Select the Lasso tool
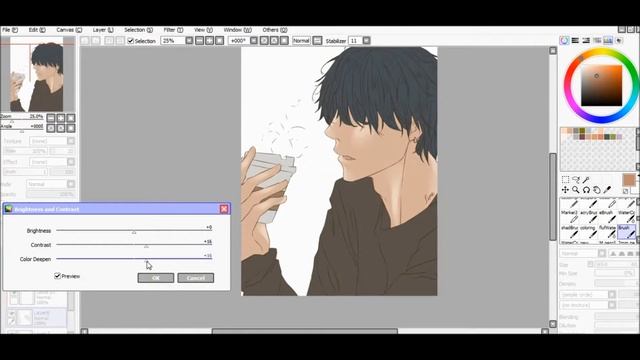The image size is (640, 360). [576, 180]
